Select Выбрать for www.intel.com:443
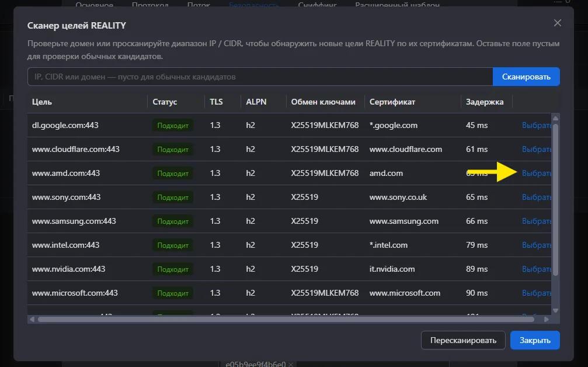 point(536,245)
